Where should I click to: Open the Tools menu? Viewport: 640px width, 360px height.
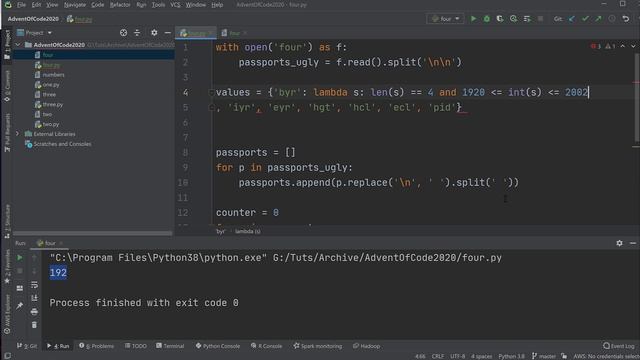(x=158, y=5)
